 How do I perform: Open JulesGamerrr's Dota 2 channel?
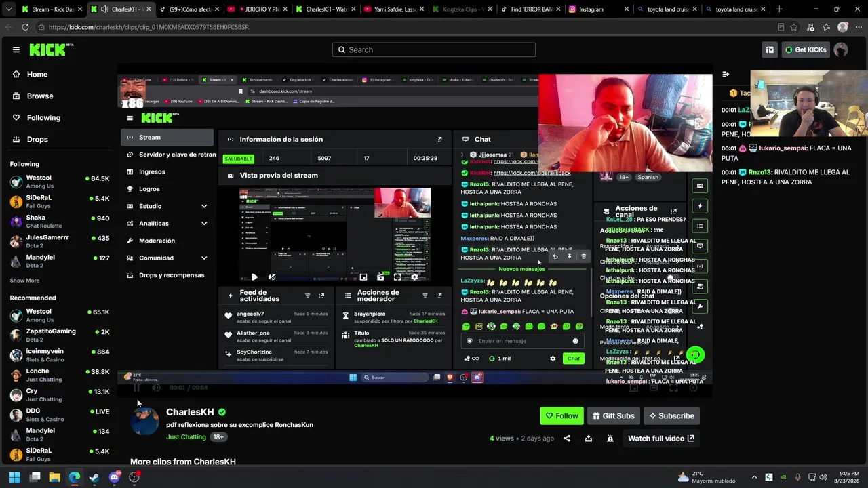[x=59, y=241]
